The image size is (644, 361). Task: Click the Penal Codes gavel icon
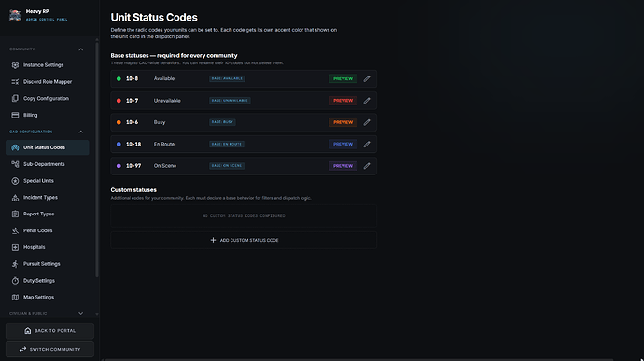(x=15, y=230)
